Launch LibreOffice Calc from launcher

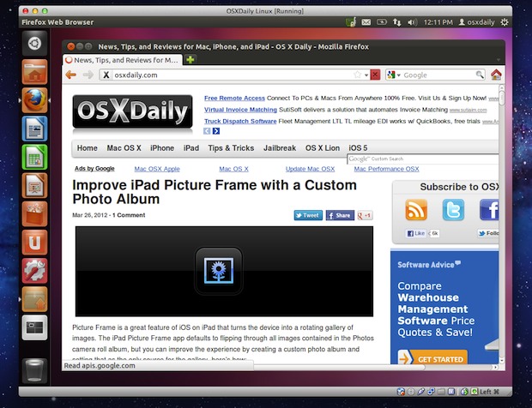click(34, 157)
